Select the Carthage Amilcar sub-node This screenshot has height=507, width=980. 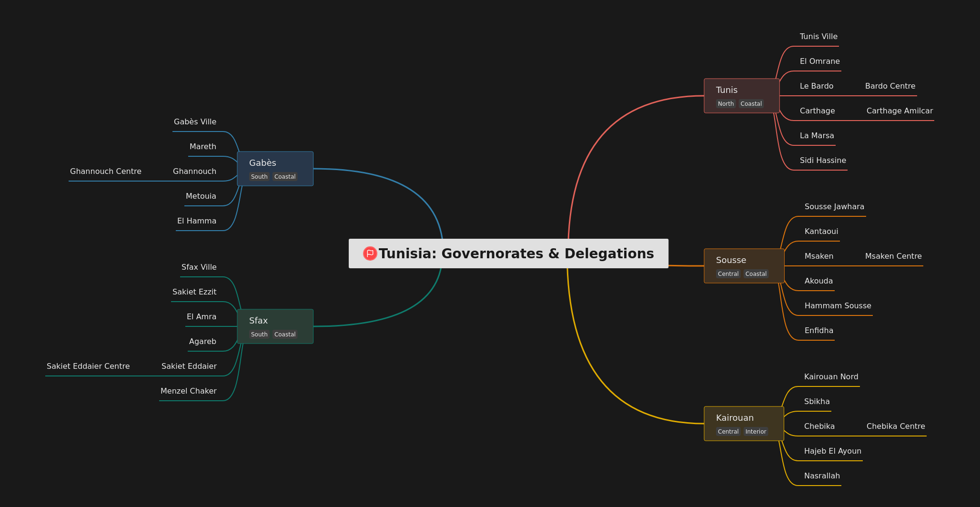(899, 111)
